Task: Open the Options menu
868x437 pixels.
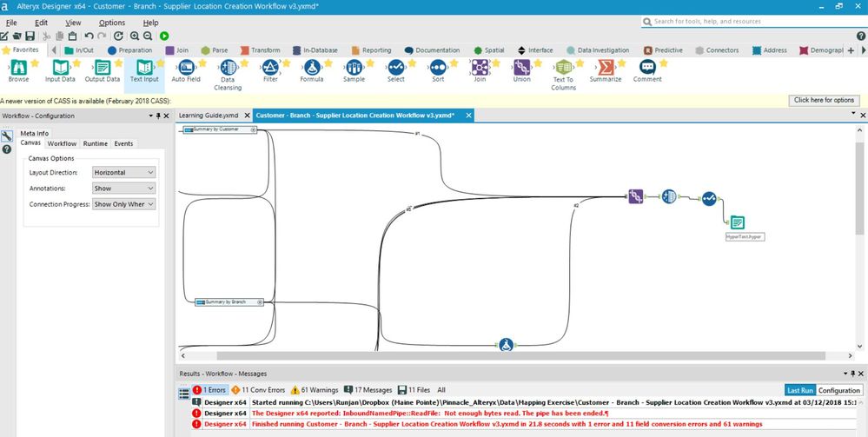Action: (112, 23)
